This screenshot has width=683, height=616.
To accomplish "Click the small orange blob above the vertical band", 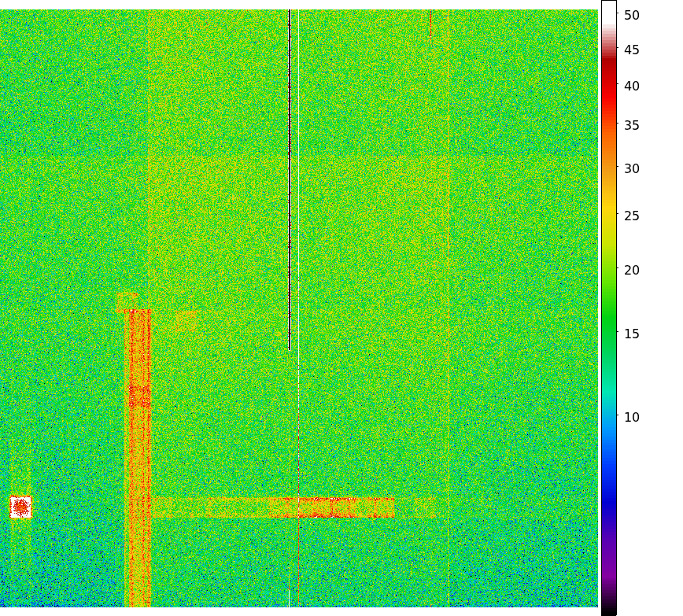I will (127, 301).
